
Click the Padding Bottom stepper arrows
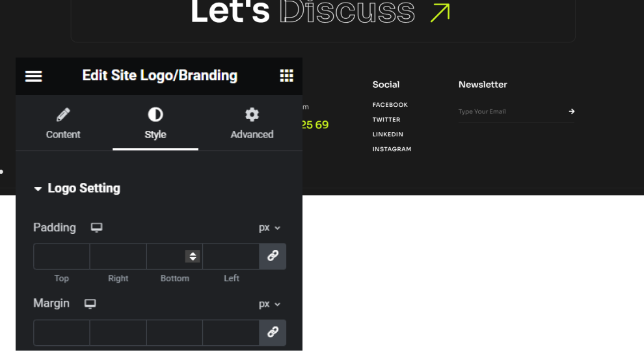pos(193,257)
